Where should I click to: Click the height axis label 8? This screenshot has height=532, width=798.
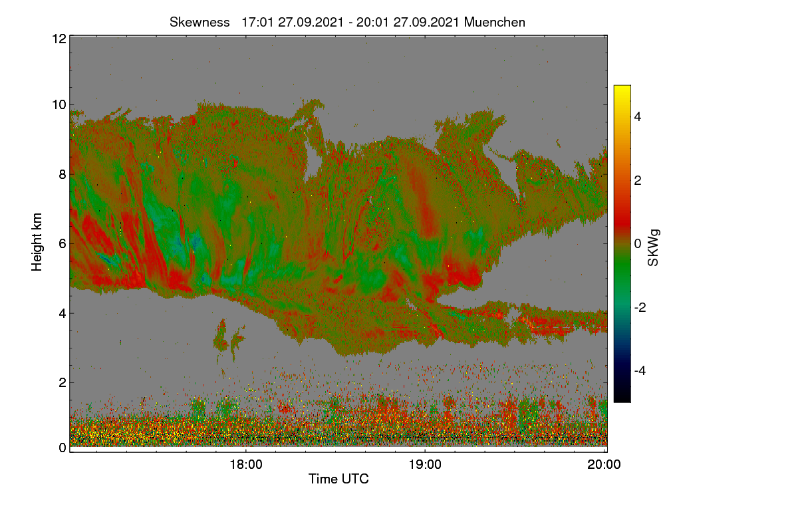coord(62,174)
